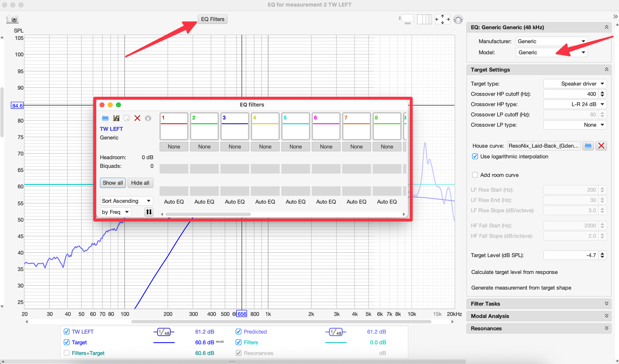Open graph controls gear in main toolbar
Image resolution: width=619 pixels, height=364 pixels.
coord(458,19)
